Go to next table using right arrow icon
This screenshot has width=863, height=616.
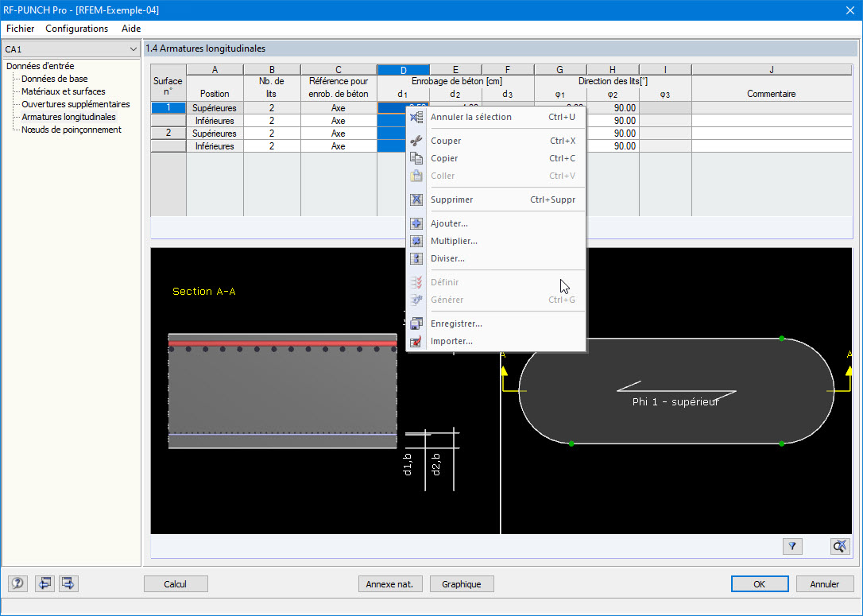click(x=68, y=583)
